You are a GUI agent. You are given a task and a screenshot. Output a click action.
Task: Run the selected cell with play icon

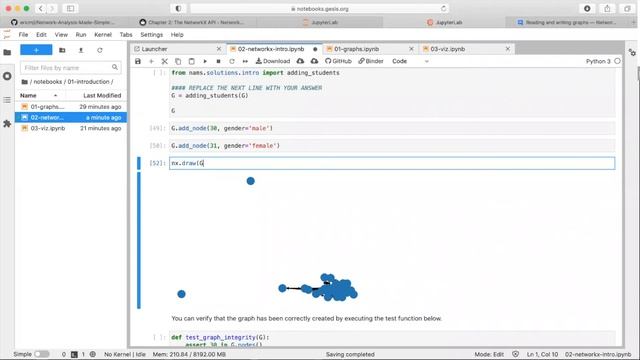click(x=205, y=61)
